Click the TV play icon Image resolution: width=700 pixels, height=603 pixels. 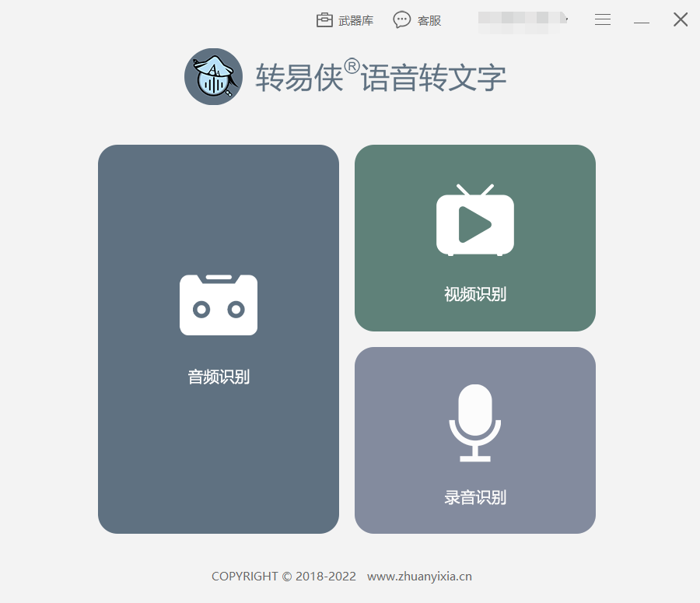click(475, 219)
